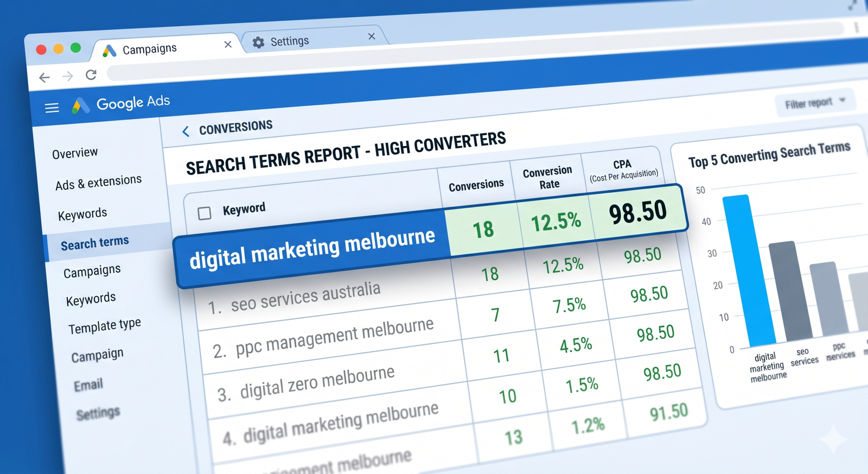This screenshot has width=868, height=474.
Task: Click the 7 conversions cell
Action: click(x=495, y=315)
